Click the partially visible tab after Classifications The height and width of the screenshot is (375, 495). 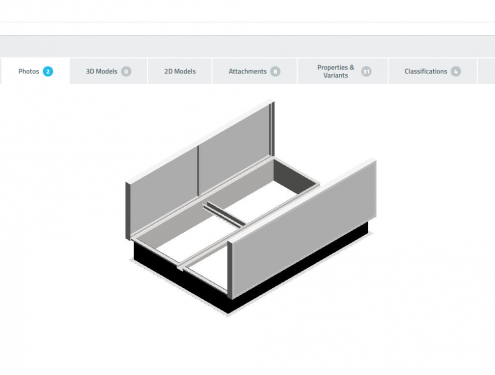487,71
